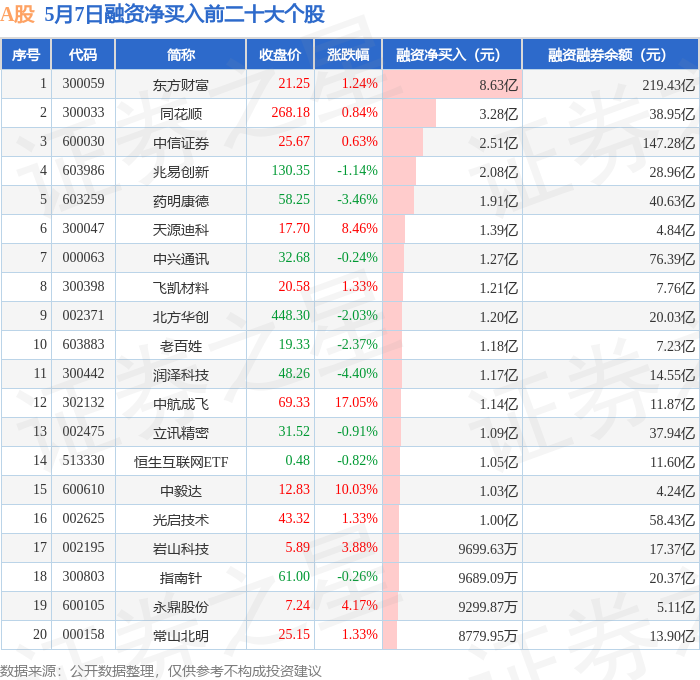Screen dimensions: 700x680
Task: Click change percentage -4.40%
Action: (x=357, y=373)
